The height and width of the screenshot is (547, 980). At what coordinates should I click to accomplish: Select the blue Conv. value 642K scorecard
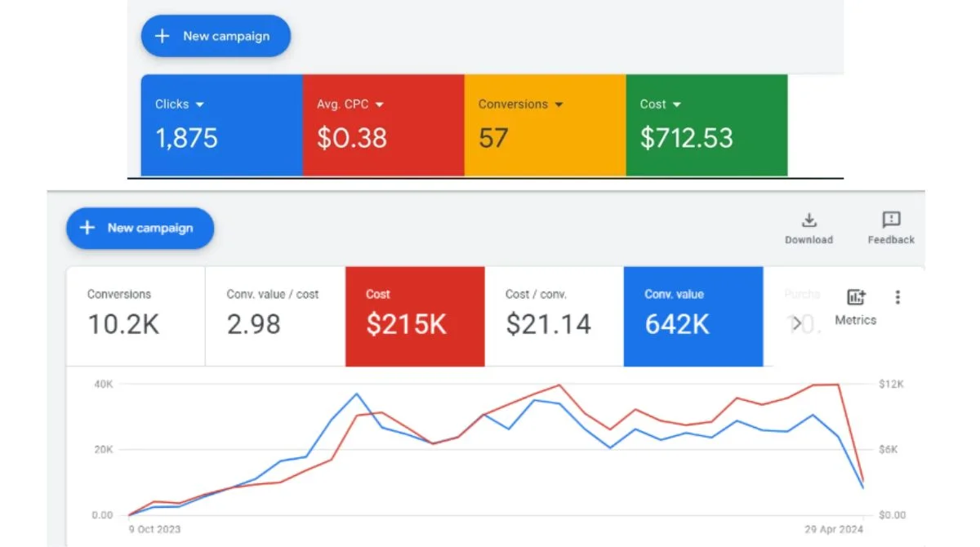point(693,316)
